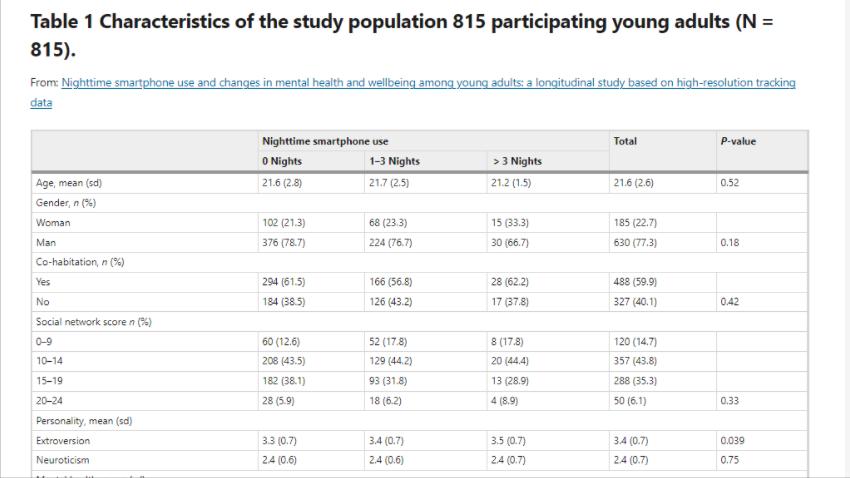
Task: Open the Nighttime smartphone use article link
Action: [x=428, y=83]
